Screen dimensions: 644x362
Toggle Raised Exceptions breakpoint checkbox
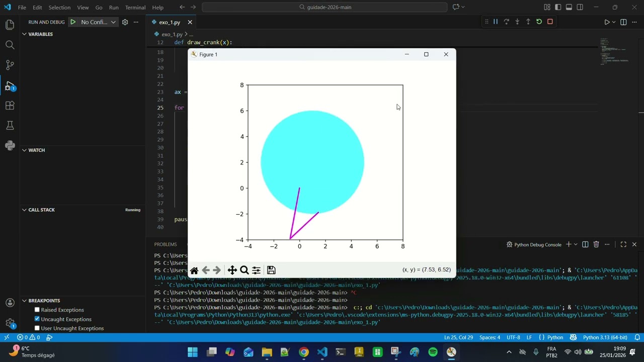tap(37, 310)
